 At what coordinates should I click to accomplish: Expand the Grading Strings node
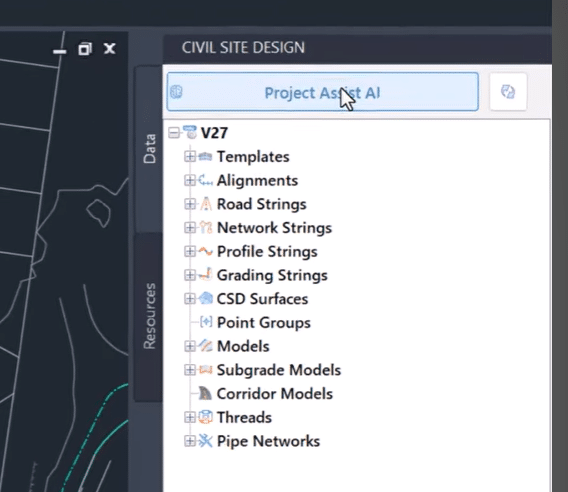click(189, 275)
